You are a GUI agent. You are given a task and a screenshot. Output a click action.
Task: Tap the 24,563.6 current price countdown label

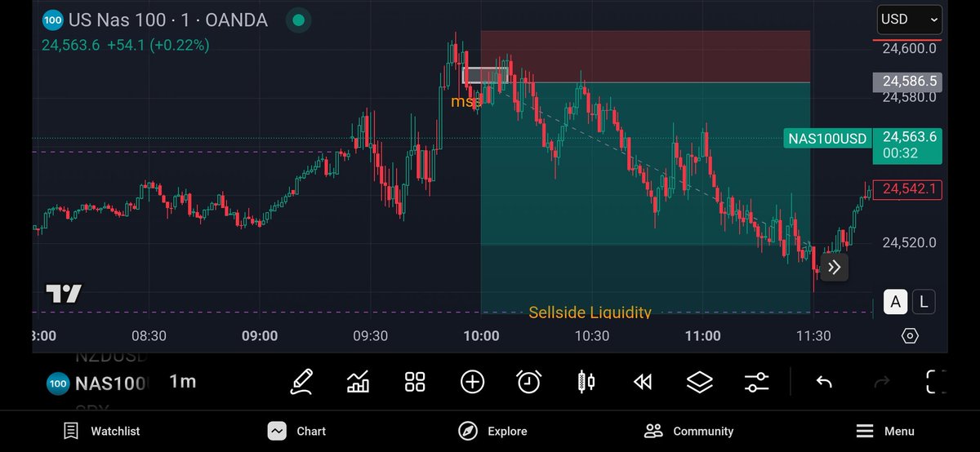(x=909, y=145)
